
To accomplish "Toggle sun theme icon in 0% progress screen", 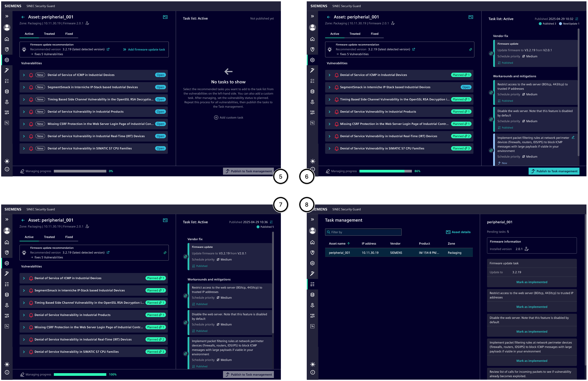I will [7, 161].
